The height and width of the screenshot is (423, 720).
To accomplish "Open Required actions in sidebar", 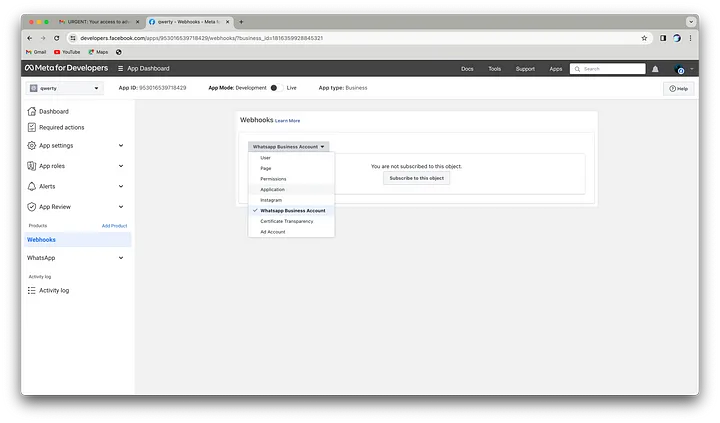I will (62, 127).
